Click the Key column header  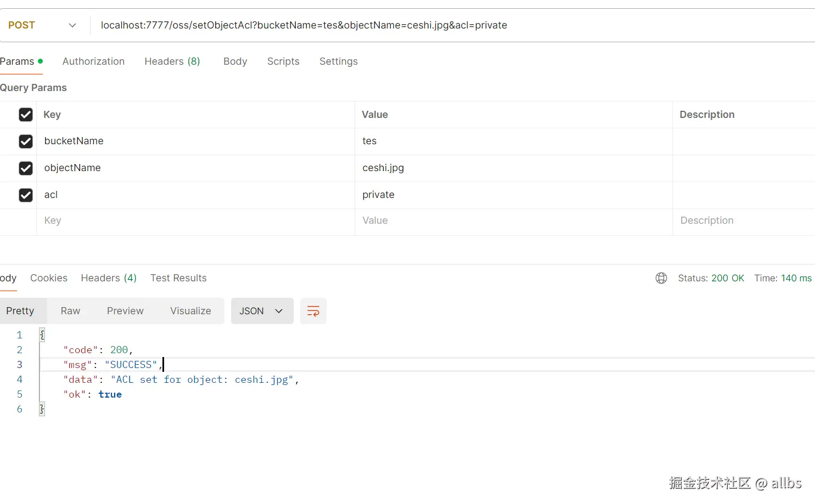(52, 115)
